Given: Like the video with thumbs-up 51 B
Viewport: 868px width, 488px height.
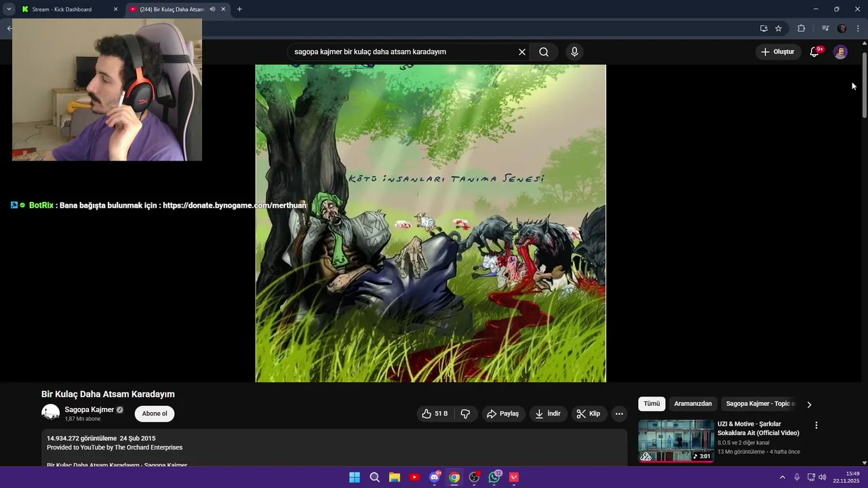Looking at the screenshot, I should 435,413.
